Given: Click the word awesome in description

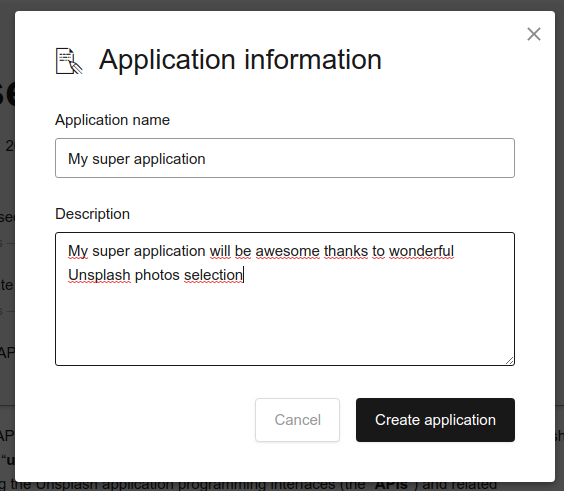Looking at the screenshot, I should point(287,251).
